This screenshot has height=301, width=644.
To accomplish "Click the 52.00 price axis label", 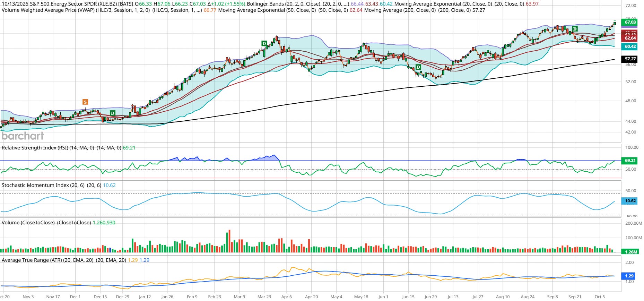I will pos(631,82).
